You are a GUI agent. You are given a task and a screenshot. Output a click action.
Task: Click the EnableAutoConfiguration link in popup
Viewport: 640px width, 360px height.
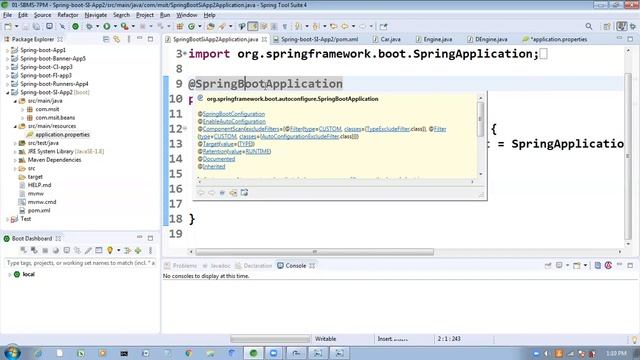[234, 121]
